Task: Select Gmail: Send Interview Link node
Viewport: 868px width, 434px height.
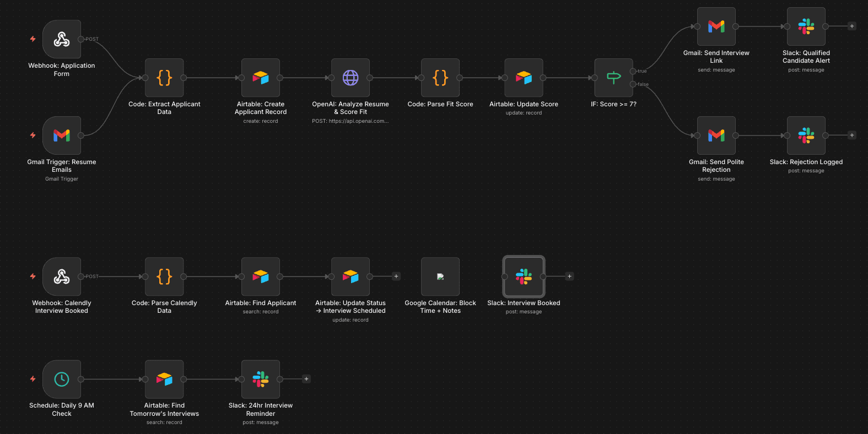Action: [x=716, y=26]
